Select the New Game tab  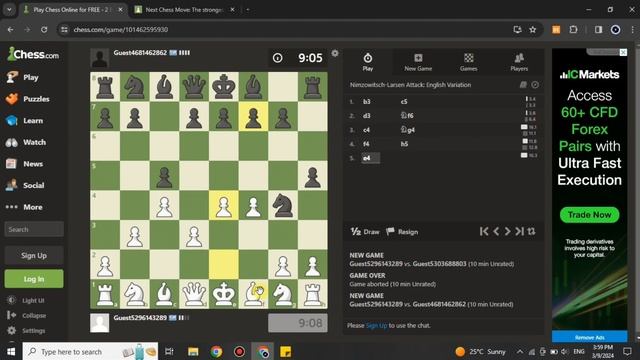(418, 62)
